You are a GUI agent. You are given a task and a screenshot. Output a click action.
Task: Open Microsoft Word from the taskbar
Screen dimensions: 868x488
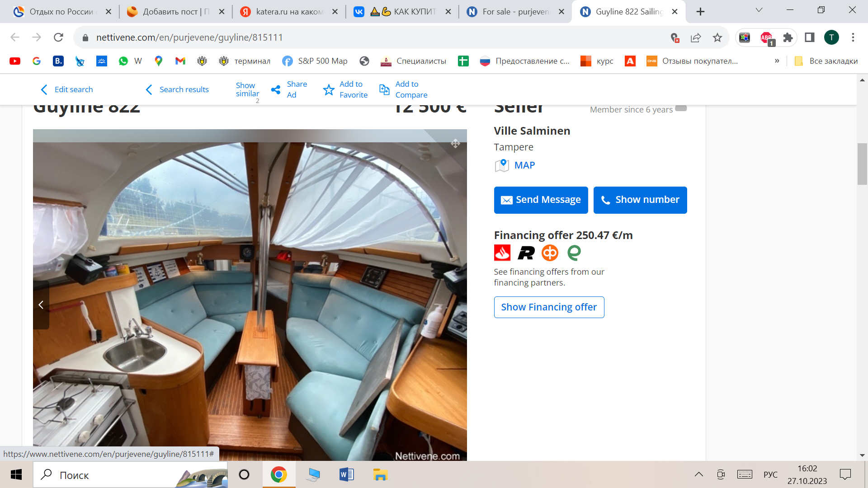[346, 474]
